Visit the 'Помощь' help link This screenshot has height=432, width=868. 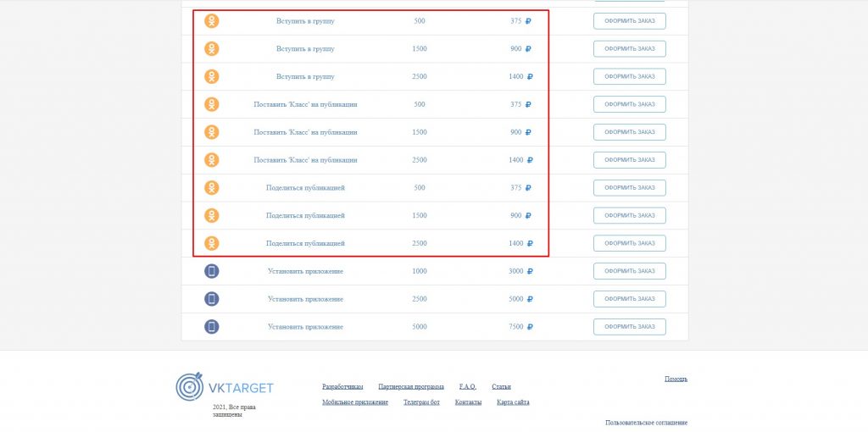click(676, 379)
